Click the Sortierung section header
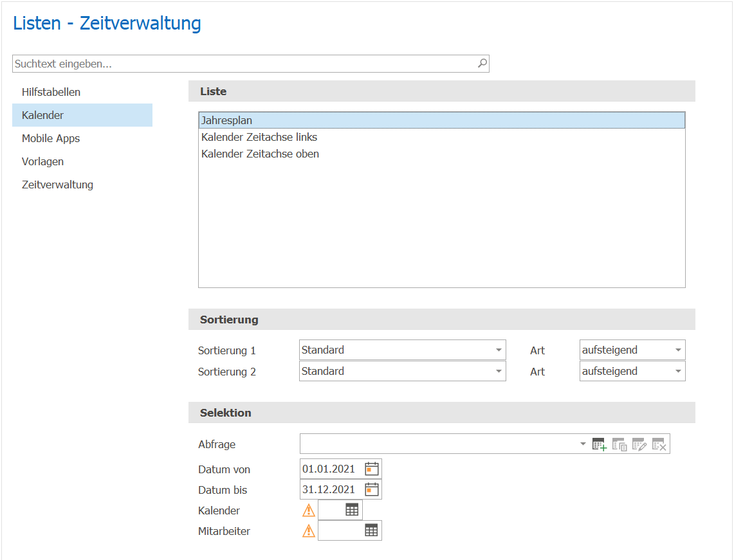This screenshot has width=734, height=560. [442, 320]
